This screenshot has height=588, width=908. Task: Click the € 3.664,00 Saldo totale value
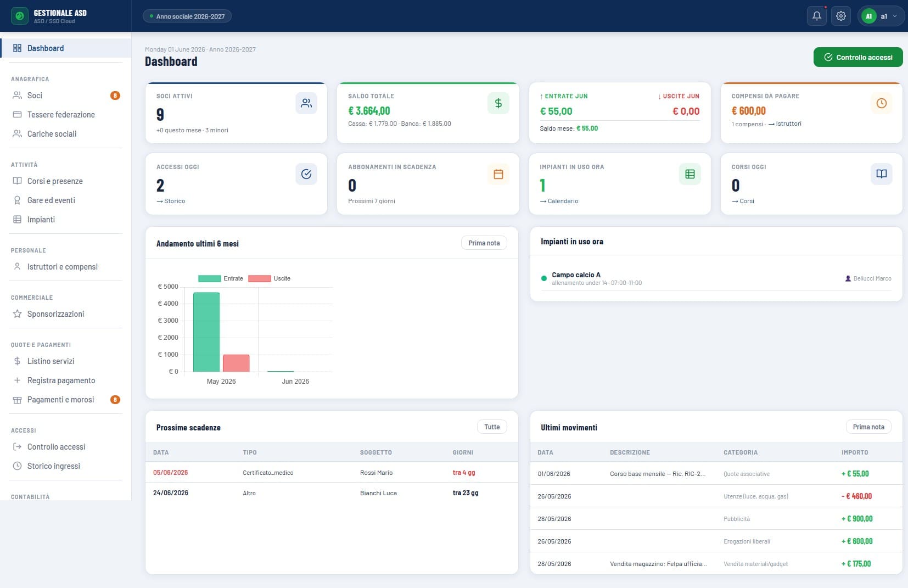coord(369,111)
